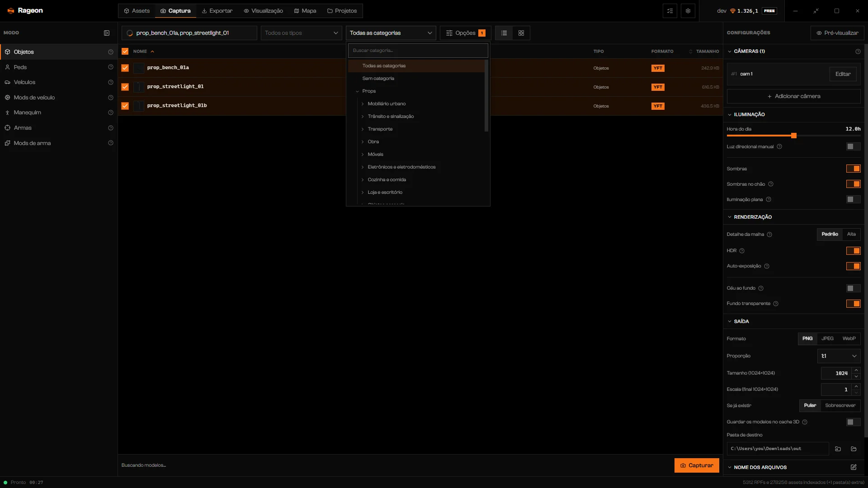Screen dimensions: 868x488
Task: Select JPEG output format
Action: [827, 338]
